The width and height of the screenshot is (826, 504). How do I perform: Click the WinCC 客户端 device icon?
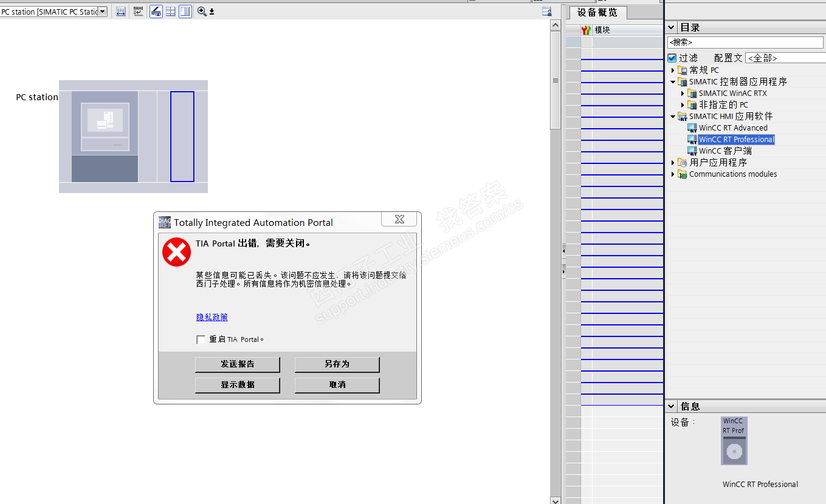[x=692, y=151]
